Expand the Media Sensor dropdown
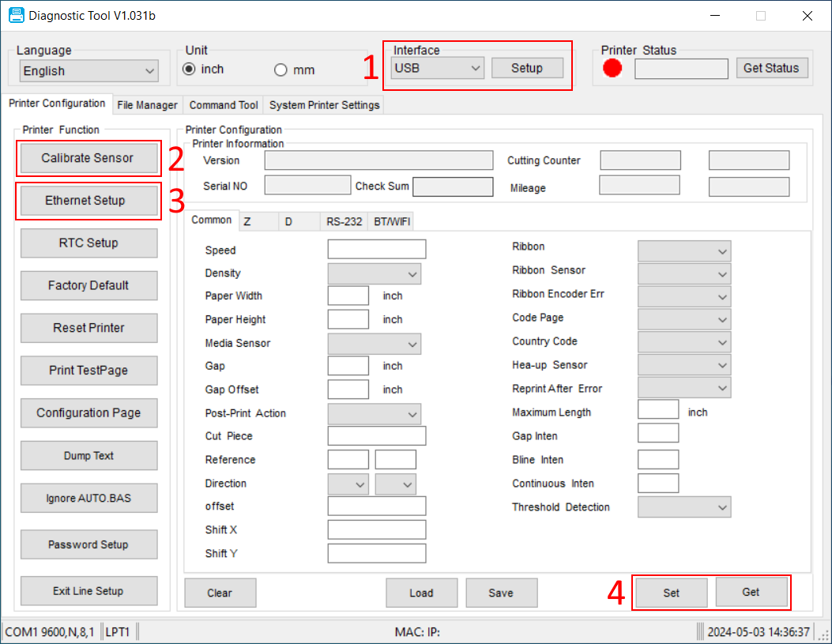832x644 pixels. (x=374, y=344)
